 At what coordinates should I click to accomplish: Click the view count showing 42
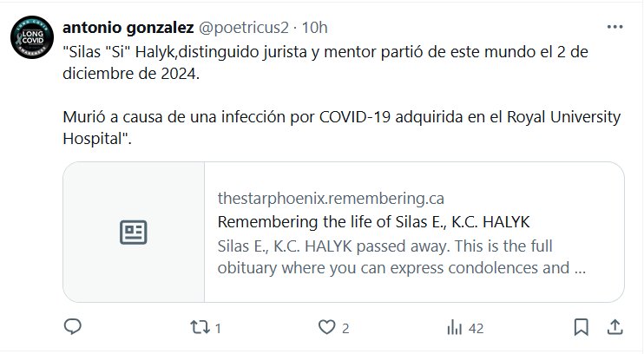[x=475, y=328]
